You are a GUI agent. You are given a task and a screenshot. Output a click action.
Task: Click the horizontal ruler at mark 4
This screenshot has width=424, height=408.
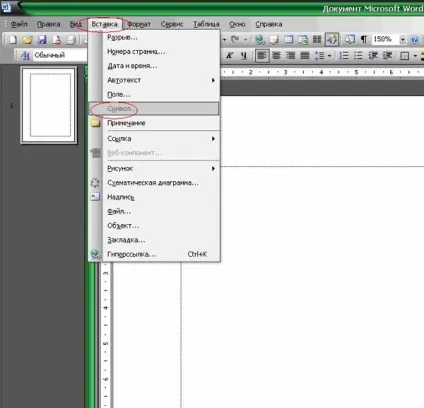pyautogui.click(x=321, y=72)
